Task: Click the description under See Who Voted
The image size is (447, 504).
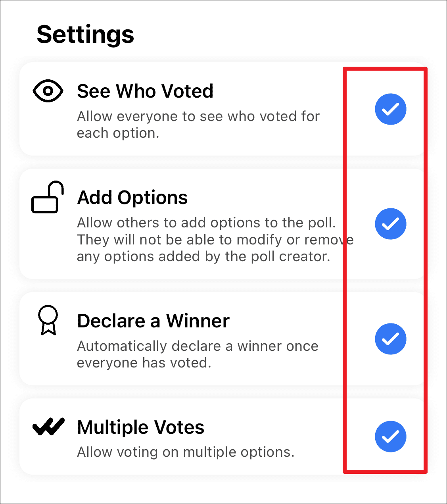Action: [x=198, y=124]
